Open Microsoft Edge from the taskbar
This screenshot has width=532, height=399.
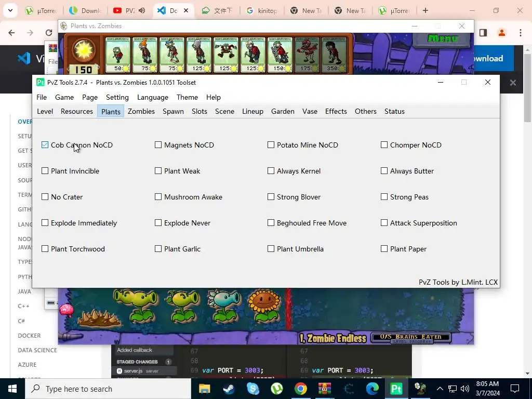tap(373, 389)
